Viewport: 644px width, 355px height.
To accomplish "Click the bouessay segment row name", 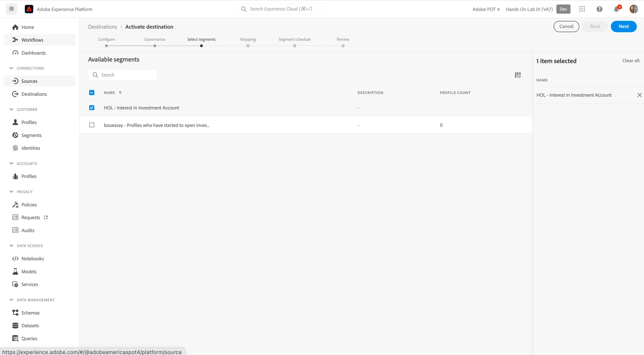I will (x=157, y=125).
